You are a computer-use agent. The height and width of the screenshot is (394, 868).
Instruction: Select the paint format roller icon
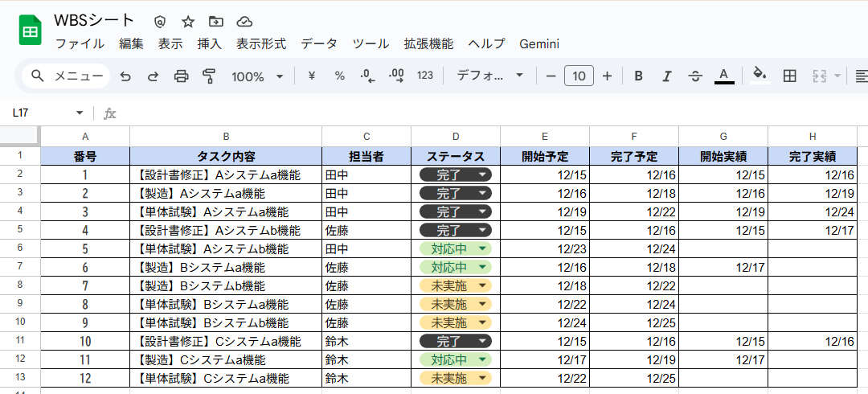click(x=210, y=76)
